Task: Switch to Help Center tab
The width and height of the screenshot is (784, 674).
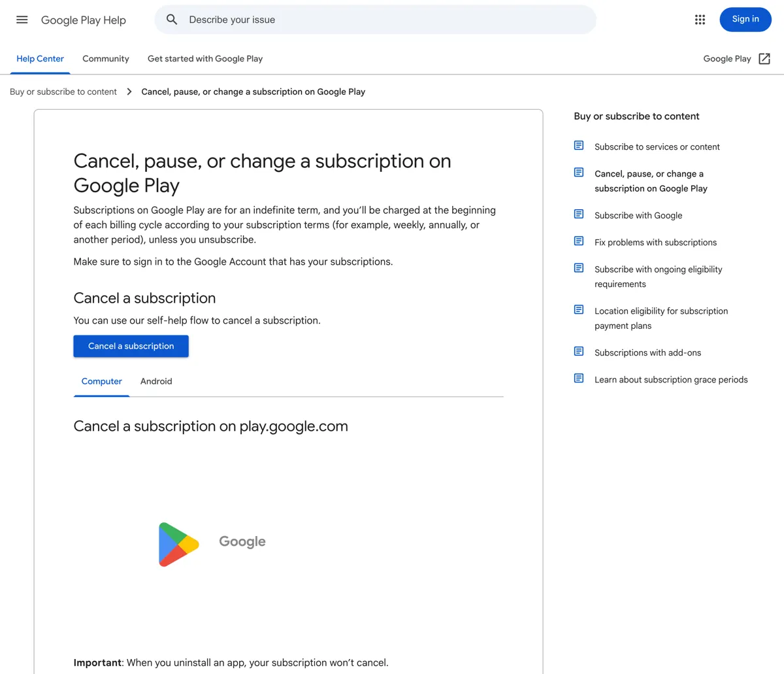Action: pyautogui.click(x=40, y=59)
